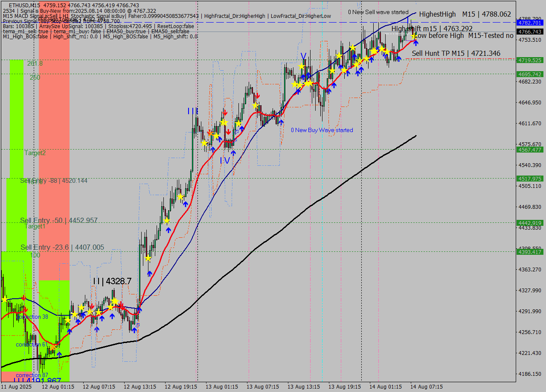
Task: Click the blue III wave label near 4611
Action: 192,111
